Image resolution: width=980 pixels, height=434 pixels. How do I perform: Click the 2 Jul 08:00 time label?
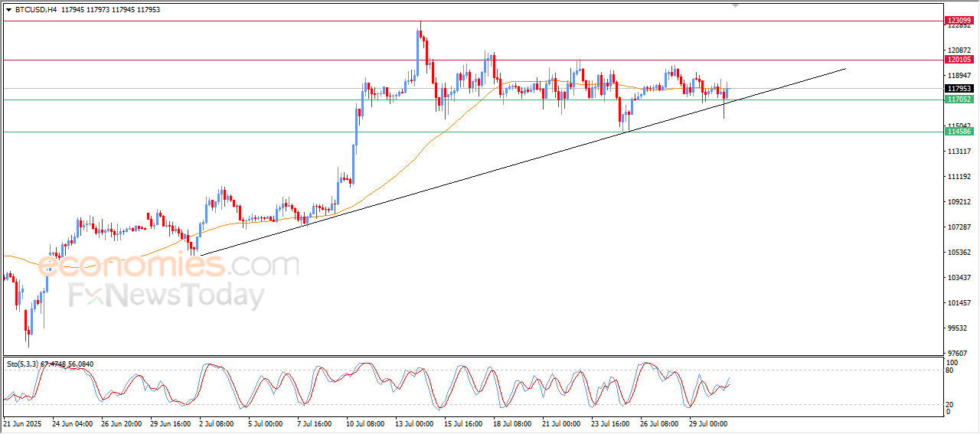click(x=218, y=423)
